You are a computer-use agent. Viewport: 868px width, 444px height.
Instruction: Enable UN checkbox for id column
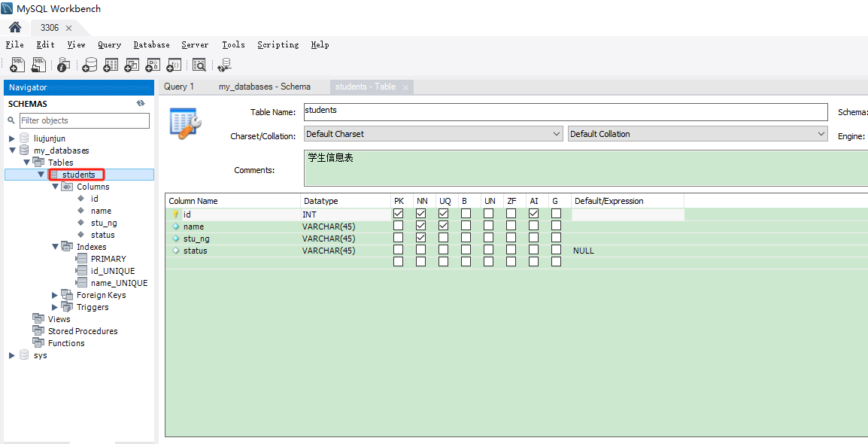pyautogui.click(x=488, y=213)
